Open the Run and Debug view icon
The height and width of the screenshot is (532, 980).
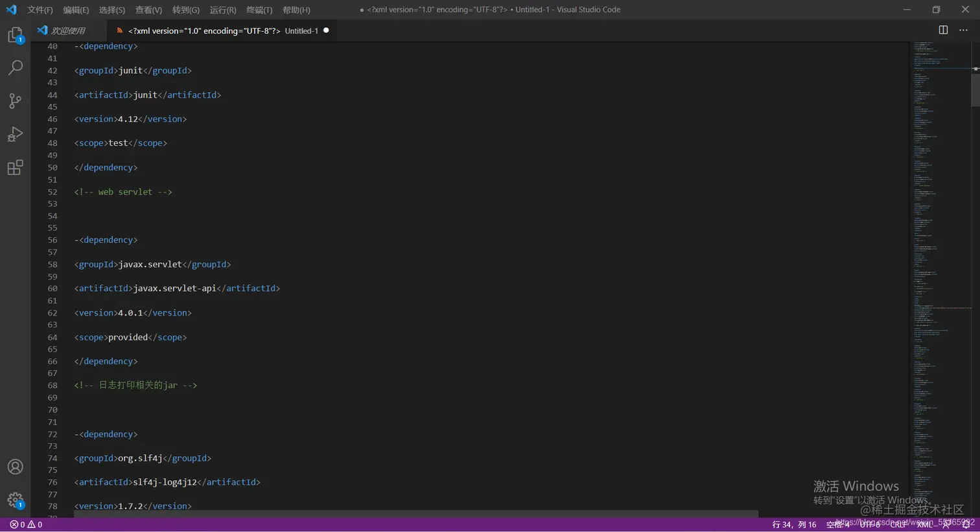click(x=15, y=134)
